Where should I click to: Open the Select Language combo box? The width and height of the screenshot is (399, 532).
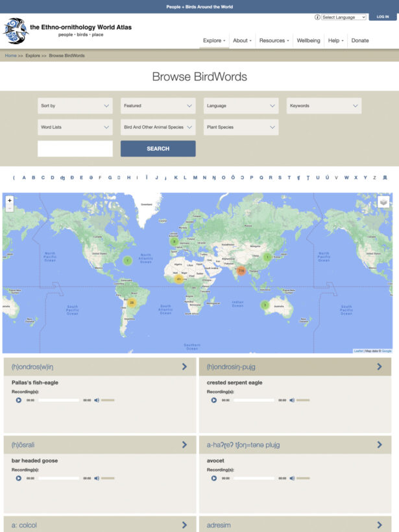click(344, 17)
